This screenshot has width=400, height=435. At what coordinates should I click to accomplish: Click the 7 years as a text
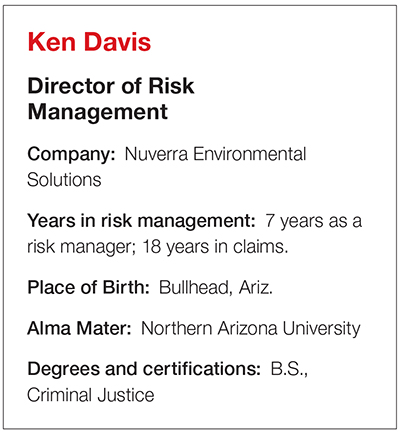[314, 222]
